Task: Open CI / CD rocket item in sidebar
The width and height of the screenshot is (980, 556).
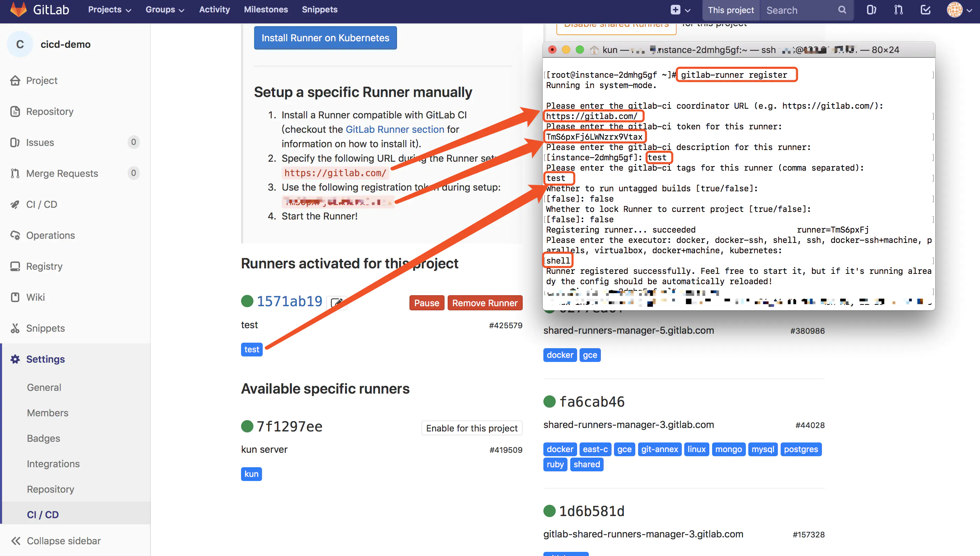Action: click(x=41, y=204)
